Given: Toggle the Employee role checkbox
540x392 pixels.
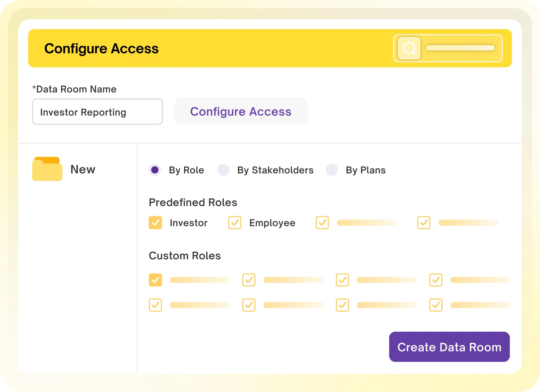Looking at the screenshot, I should point(235,223).
